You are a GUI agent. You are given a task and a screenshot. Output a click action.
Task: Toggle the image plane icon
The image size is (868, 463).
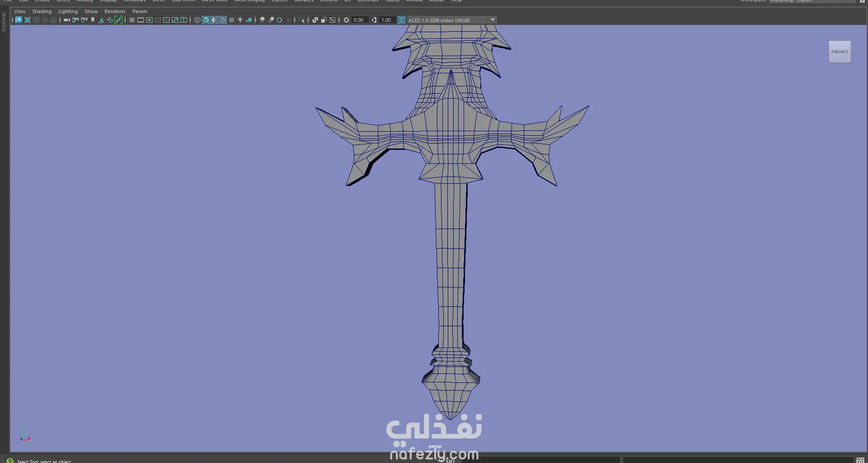[x=101, y=20]
